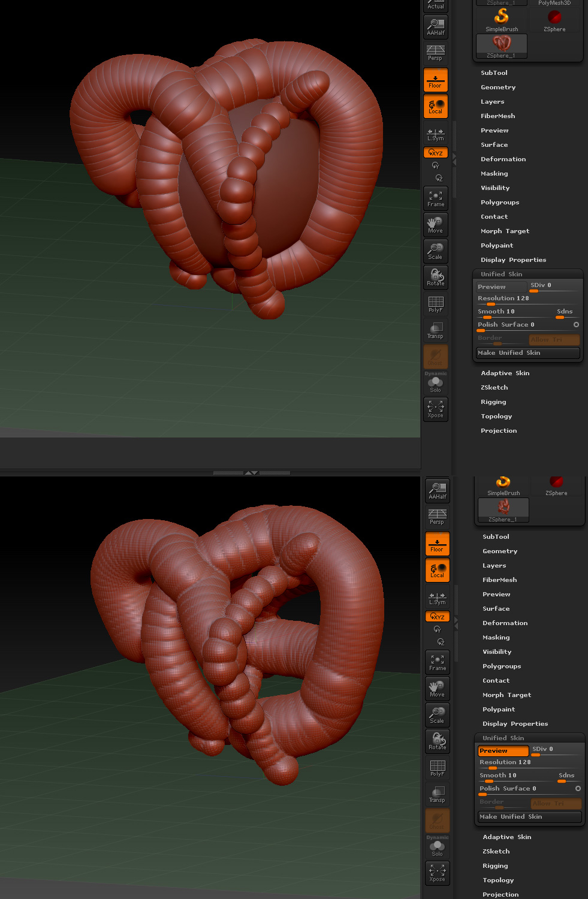The height and width of the screenshot is (899, 588).
Task: Click Make Unified Skin in lower screenshot
Action: [x=530, y=817]
